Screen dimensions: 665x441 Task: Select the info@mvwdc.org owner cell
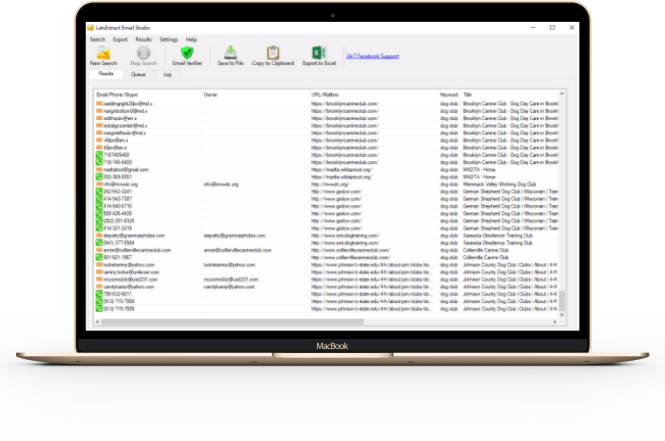[x=221, y=184]
